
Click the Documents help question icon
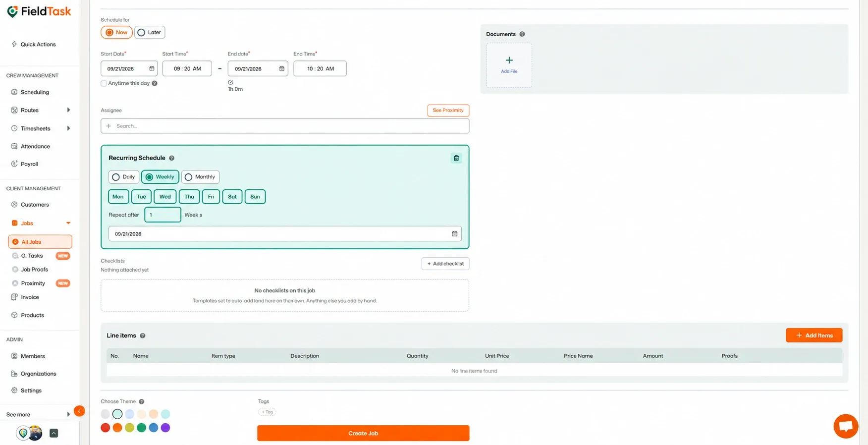pos(522,34)
